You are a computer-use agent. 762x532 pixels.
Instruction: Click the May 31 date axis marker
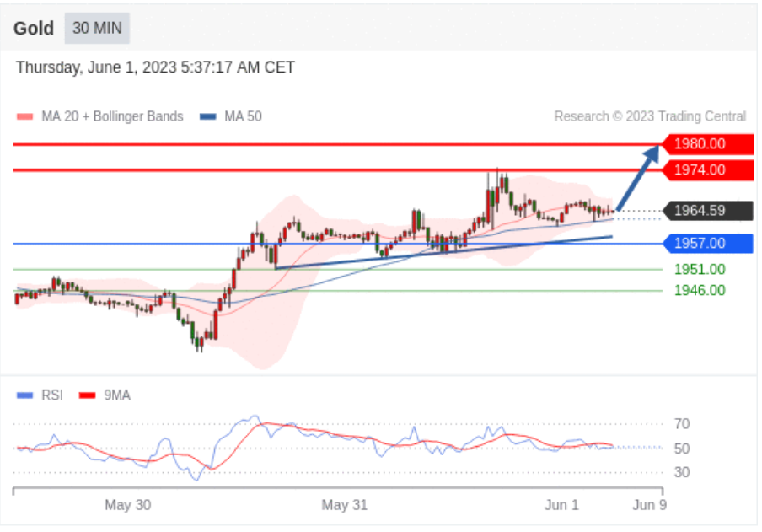point(345,505)
